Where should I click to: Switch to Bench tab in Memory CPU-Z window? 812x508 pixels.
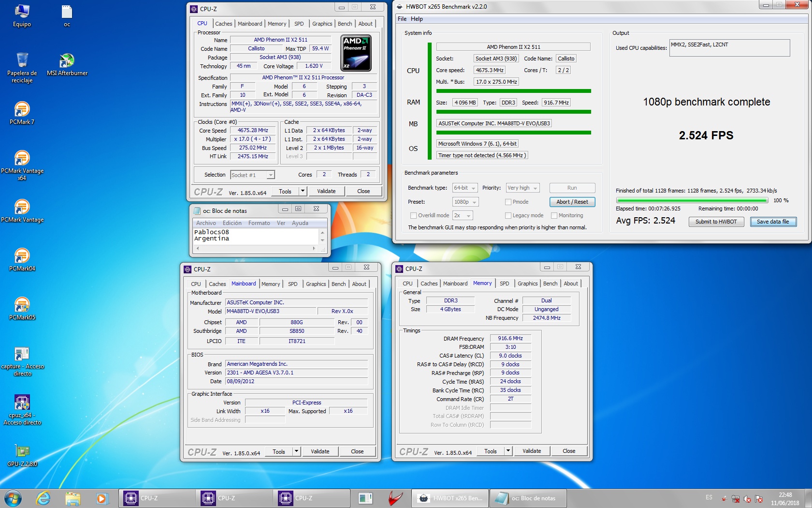[551, 284]
